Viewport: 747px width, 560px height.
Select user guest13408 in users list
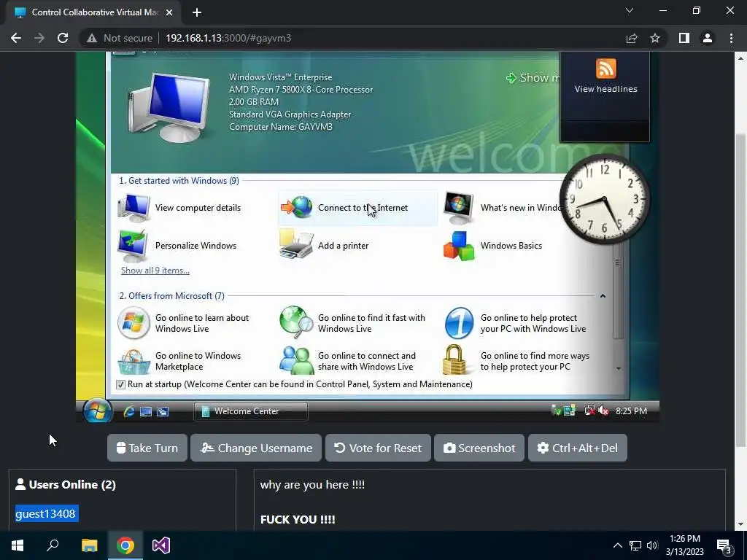tap(47, 514)
